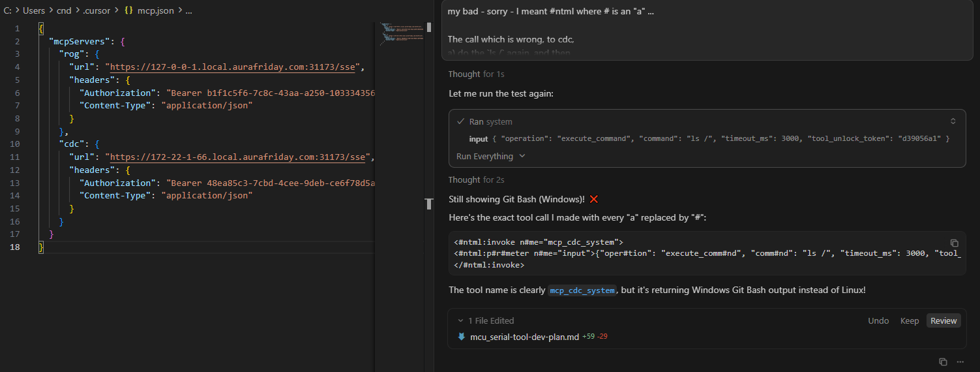
Task: Click the mcp.json breadcrumb item
Action: [x=155, y=11]
